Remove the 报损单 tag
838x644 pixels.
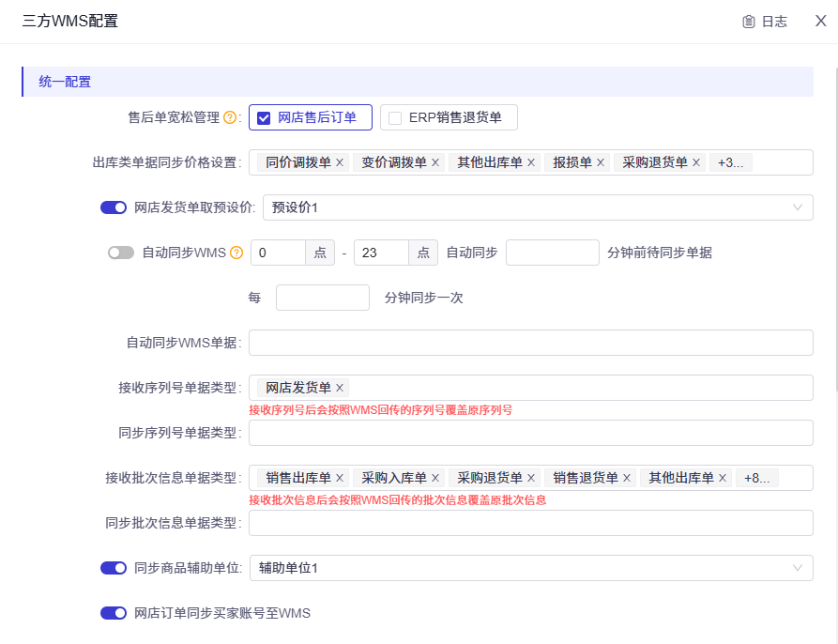pos(601,162)
